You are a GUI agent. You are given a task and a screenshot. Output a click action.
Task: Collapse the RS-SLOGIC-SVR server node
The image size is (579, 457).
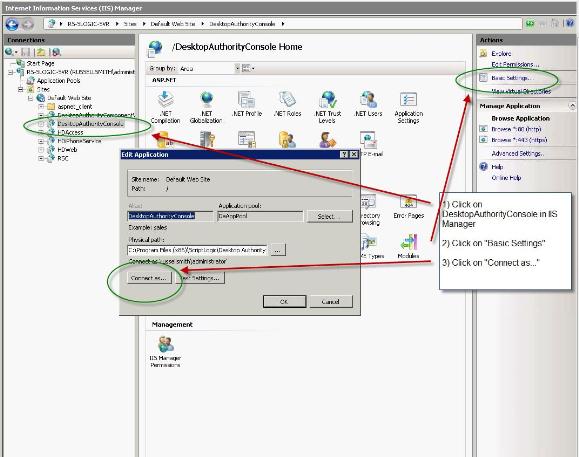[11, 72]
